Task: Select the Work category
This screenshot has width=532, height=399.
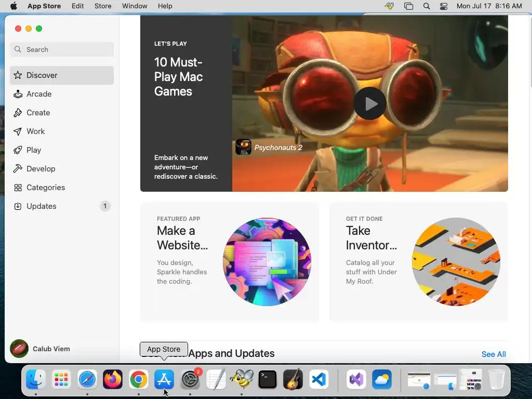Action: (x=62, y=131)
